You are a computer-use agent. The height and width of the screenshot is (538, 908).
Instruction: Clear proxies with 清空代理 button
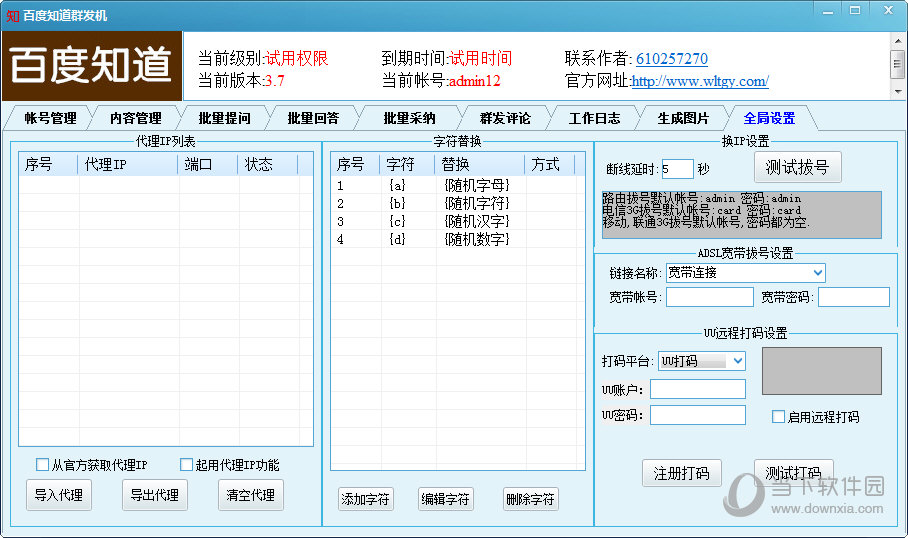coord(251,495)
